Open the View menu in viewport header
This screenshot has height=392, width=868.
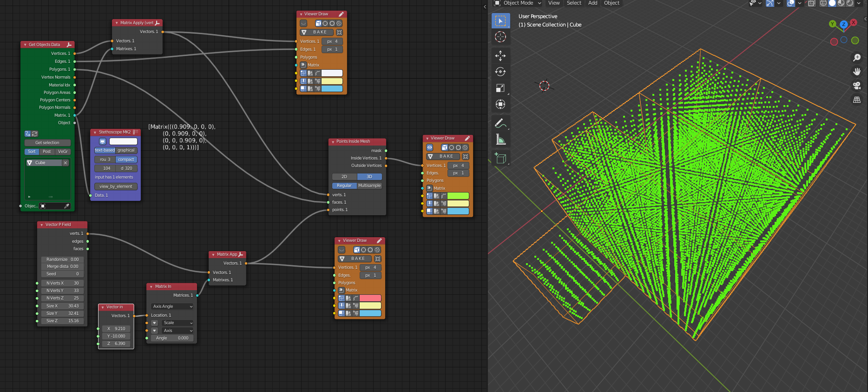[554, 3]
